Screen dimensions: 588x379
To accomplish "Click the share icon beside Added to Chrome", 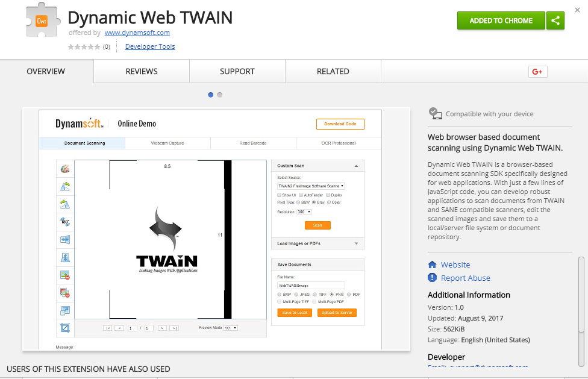I will point(555,20).
